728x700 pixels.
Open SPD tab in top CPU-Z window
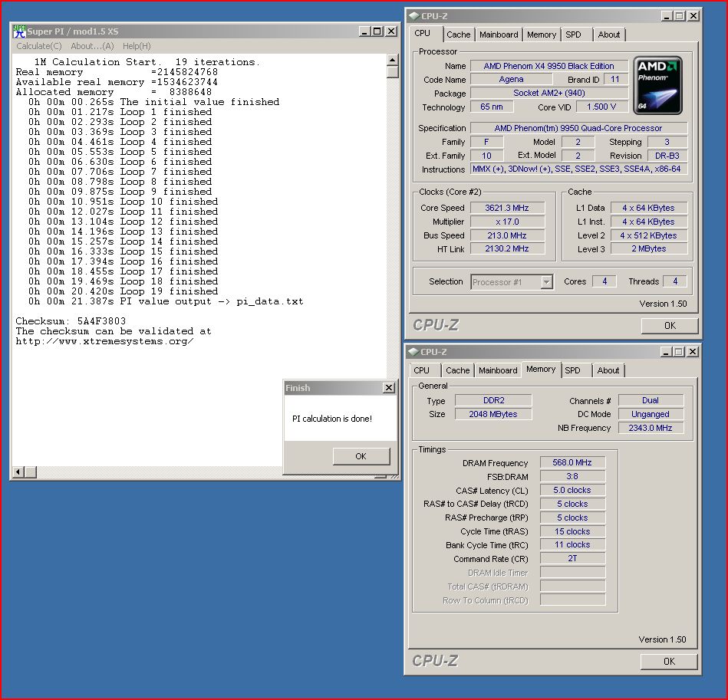coord(573,35)
